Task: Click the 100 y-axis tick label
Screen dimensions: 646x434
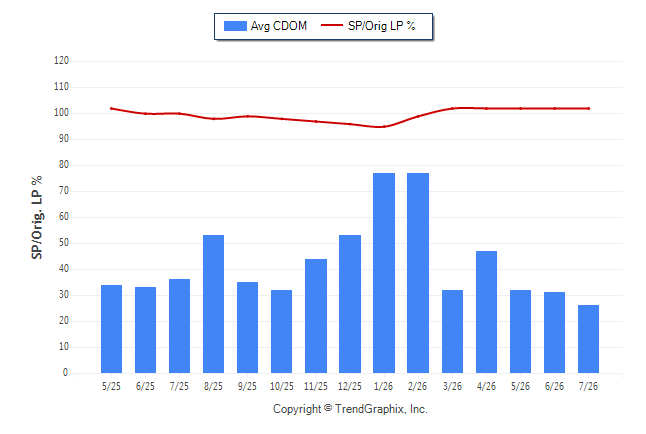Action: click(61, 113)
